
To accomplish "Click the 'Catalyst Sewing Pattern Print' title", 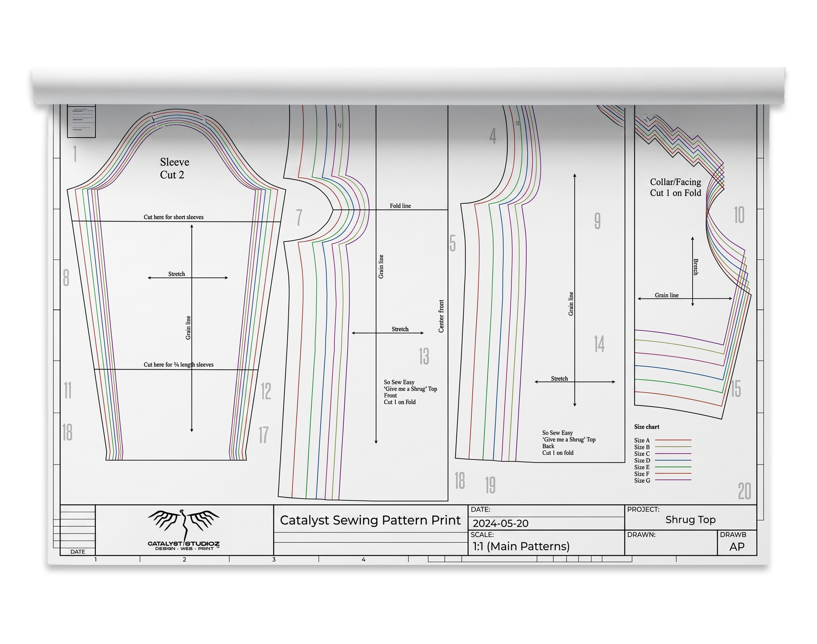I will (x=370, y=520).
